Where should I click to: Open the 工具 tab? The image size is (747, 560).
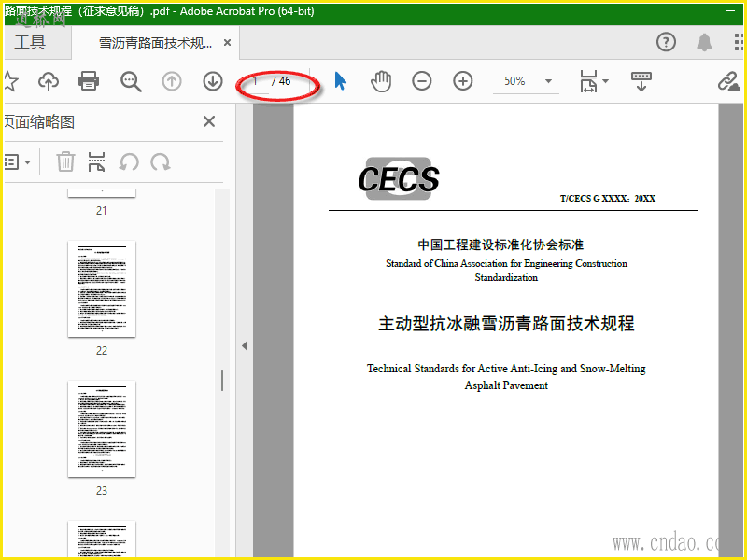pos(30,42)
